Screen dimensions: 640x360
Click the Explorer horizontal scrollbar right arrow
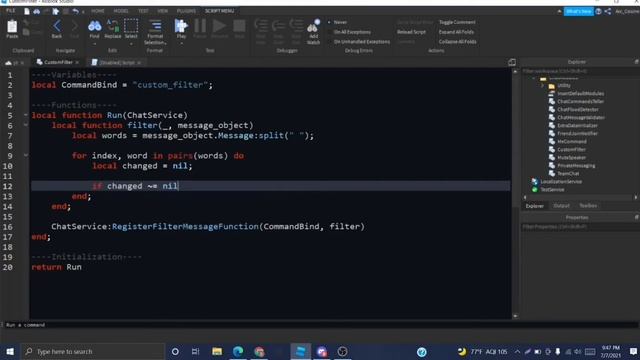(636, 198)
